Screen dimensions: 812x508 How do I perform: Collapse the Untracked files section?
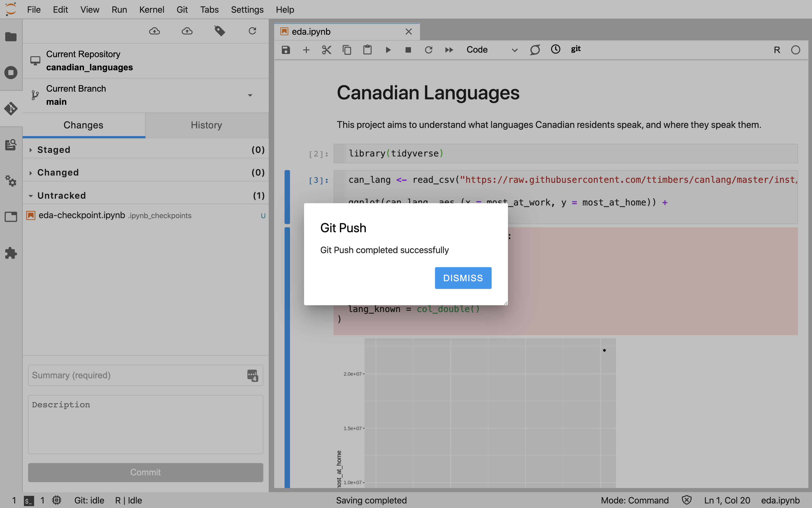(146, 195)
